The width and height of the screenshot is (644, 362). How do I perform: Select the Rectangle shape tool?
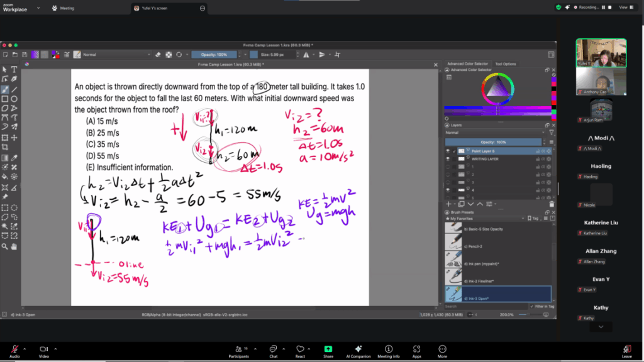click(x=5, y=99)
